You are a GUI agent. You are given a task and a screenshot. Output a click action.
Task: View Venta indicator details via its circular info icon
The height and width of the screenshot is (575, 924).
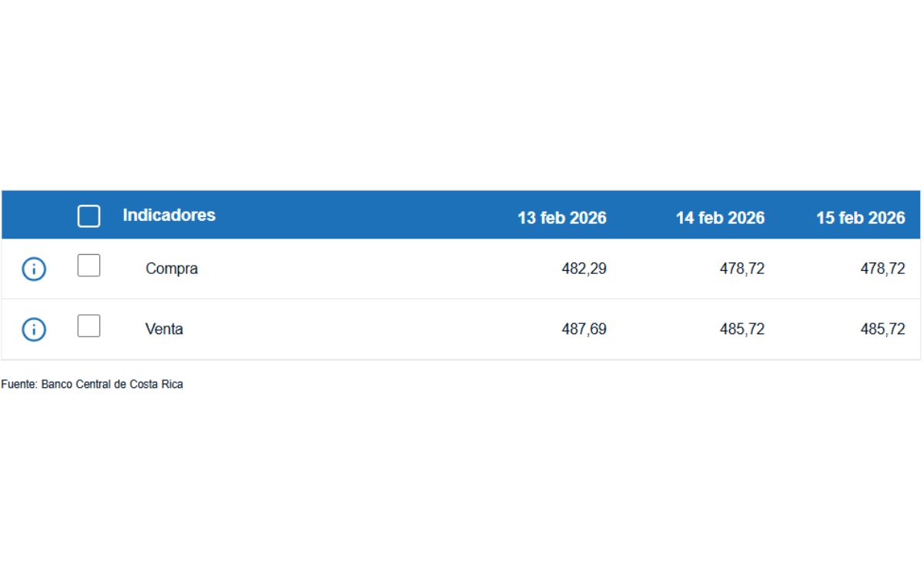coord(33,329)
